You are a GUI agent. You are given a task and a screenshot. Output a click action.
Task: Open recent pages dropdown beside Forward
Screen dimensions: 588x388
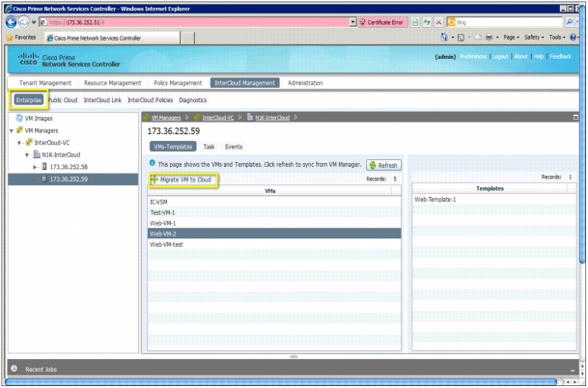[x=34, y=22]
